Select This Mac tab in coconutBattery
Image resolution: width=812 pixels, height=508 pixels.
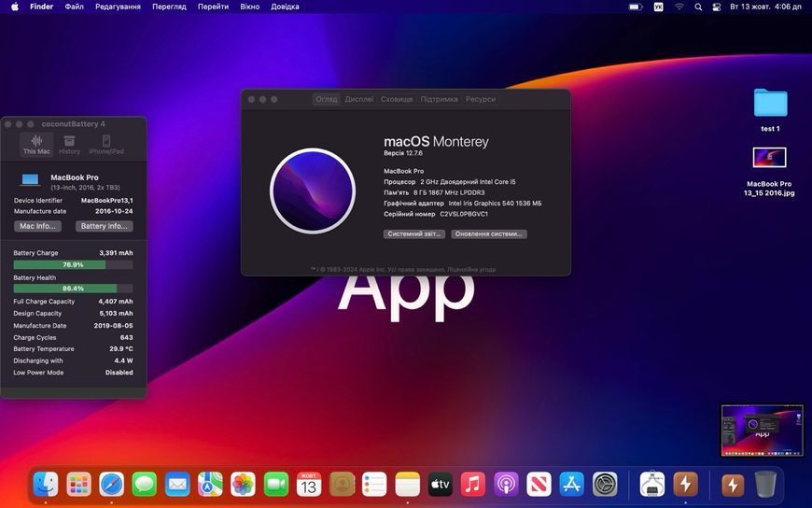tap(36, 144)
